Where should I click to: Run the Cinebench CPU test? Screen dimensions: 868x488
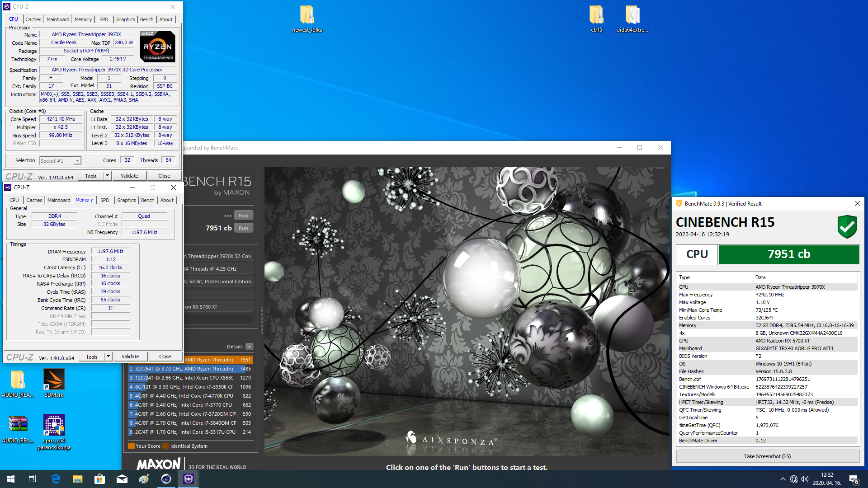point(243,228)
